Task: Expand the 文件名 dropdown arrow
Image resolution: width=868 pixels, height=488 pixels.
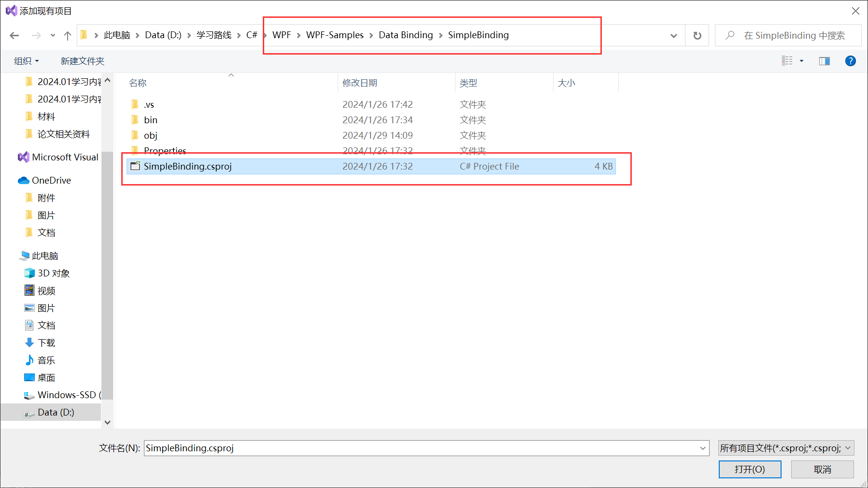Action: click(703, 448)
